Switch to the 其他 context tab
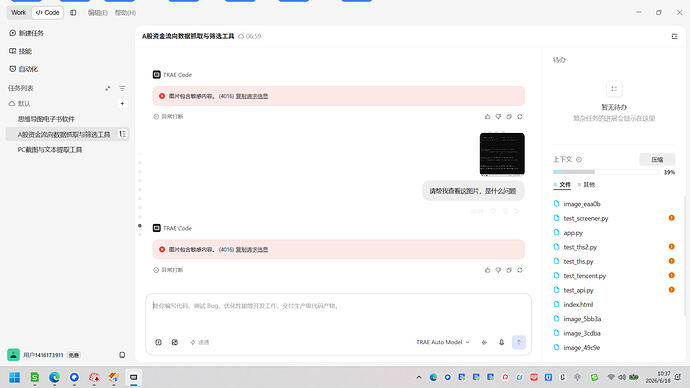This screenshot has width=690, height=388. (586, 185)
